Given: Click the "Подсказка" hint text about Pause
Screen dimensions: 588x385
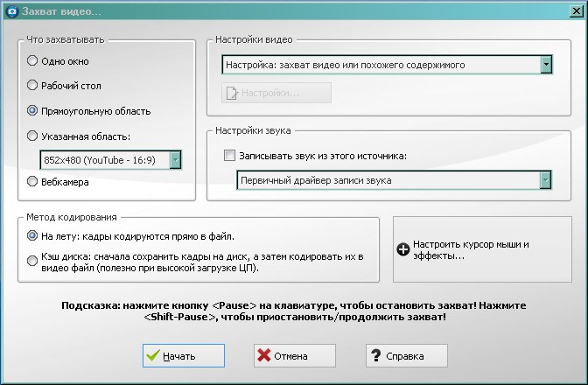Looking at the screenshot, I should (x=294, y=311).
